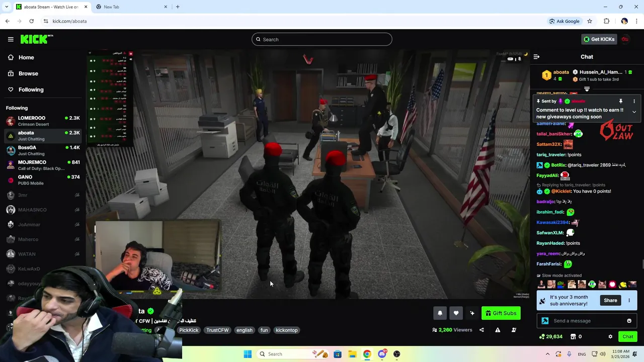Screen dimensions: 644x362
Task: Select the fun tag
Action: pos(264,330)
